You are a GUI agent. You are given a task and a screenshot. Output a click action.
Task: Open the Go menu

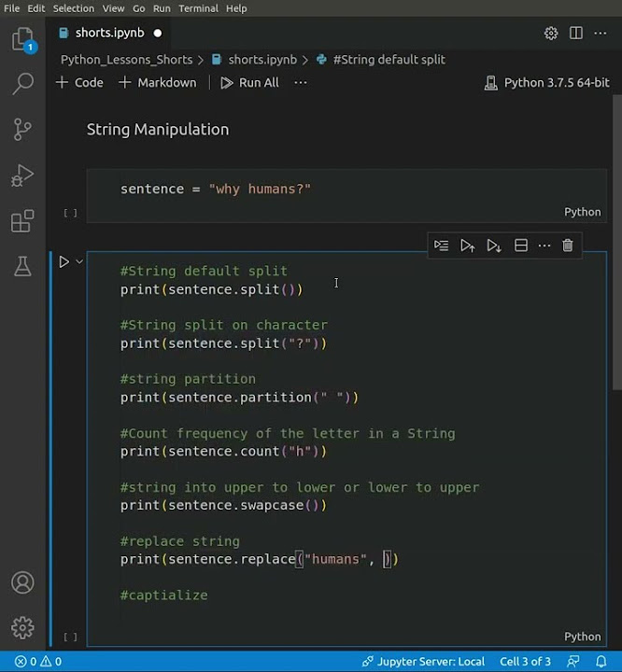[138, 8]
